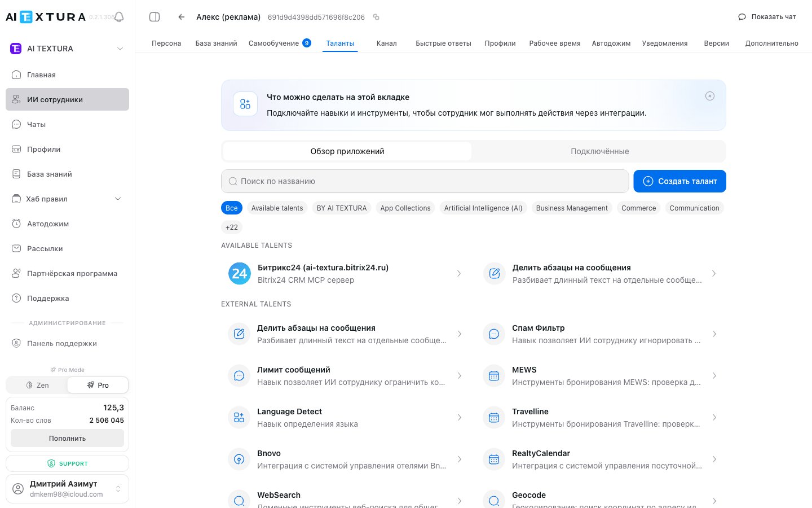Open the Самообучение tab
The height and width of the screenshot is (508, 812).
[x=280, y=43]
